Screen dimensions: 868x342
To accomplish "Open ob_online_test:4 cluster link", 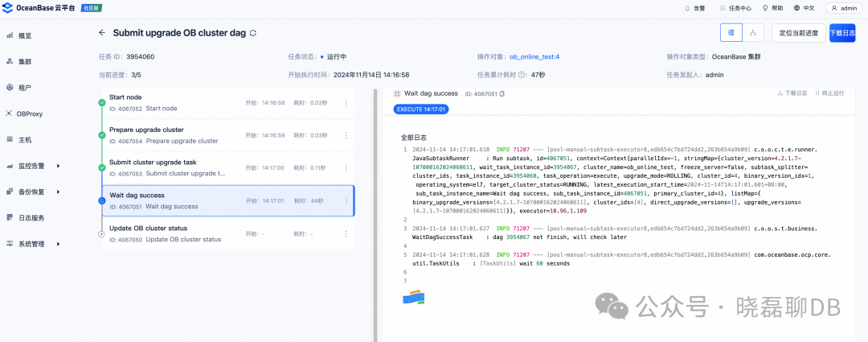I will click(534, 56).
